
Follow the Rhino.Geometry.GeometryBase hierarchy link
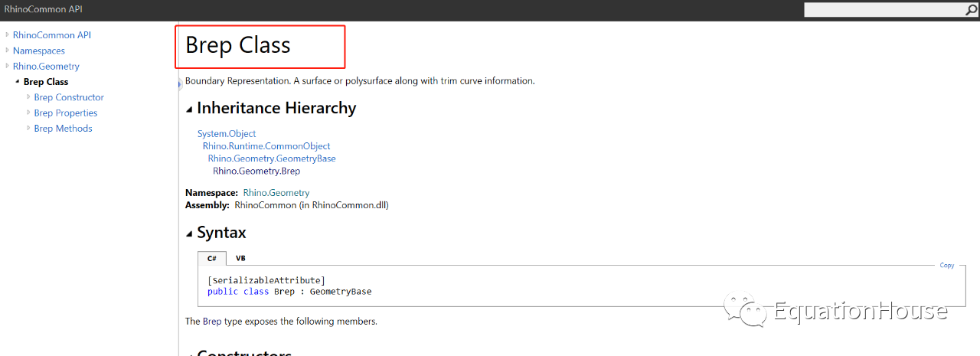[272, 158]
